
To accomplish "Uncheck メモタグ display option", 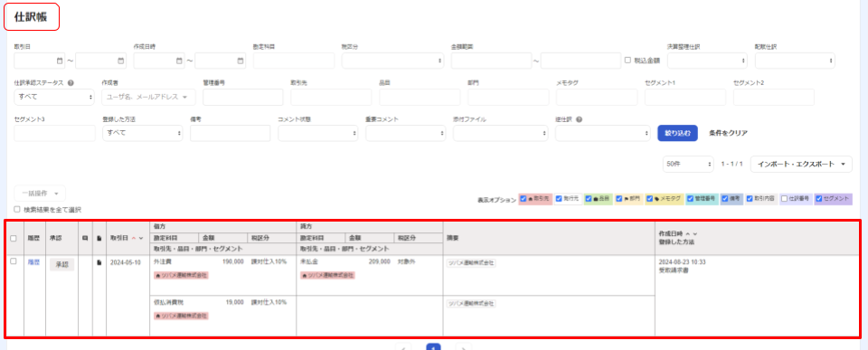I will (650, 198).
